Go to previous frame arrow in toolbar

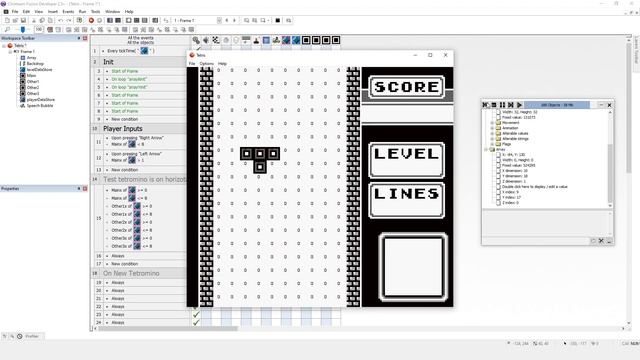(227, 20)
